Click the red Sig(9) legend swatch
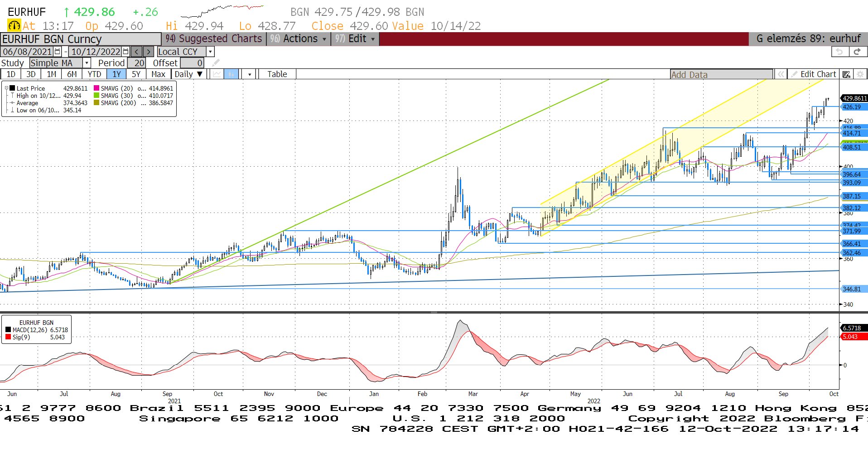 pos(8,337)
